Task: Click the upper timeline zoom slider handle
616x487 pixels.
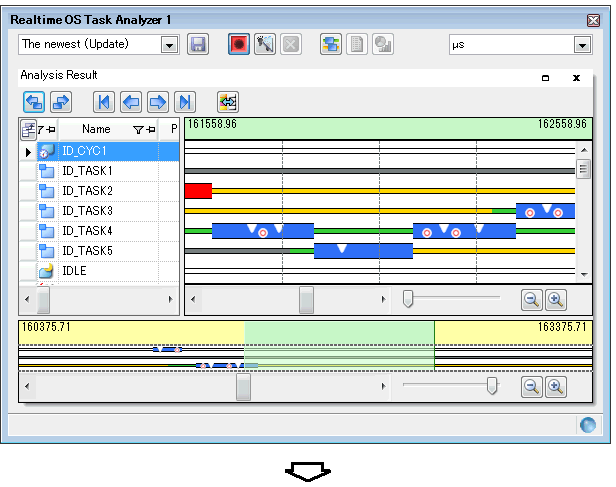Action: tap(408, 298)
